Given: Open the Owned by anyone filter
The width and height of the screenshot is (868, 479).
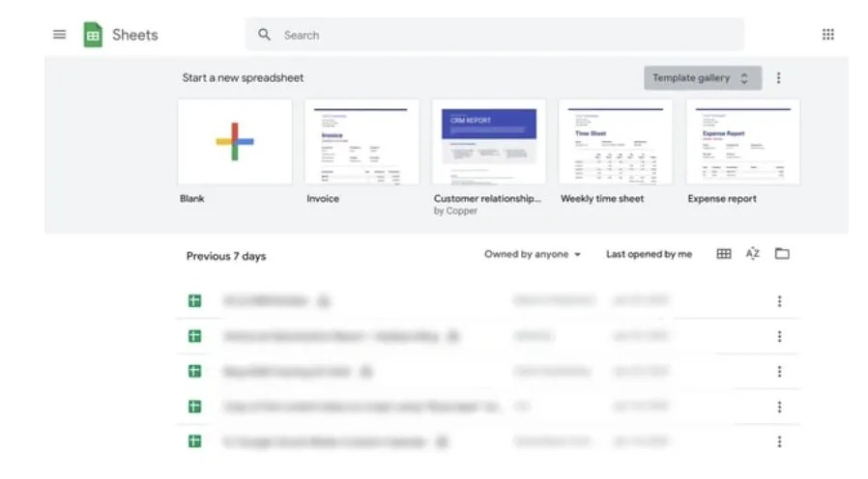Looking at the screenshot, I should (533, 254).
